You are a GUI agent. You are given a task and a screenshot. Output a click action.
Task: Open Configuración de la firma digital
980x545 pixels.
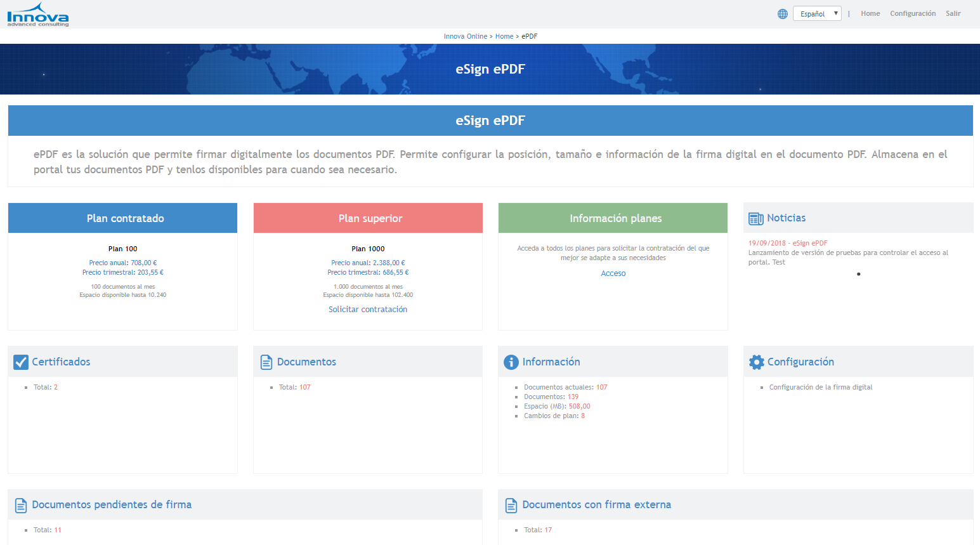(x=821, y=387)
